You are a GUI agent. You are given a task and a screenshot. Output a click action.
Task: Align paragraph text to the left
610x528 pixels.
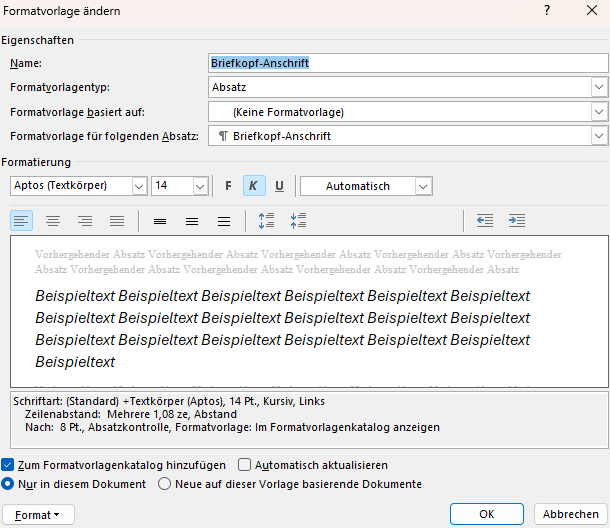(22, 221)
